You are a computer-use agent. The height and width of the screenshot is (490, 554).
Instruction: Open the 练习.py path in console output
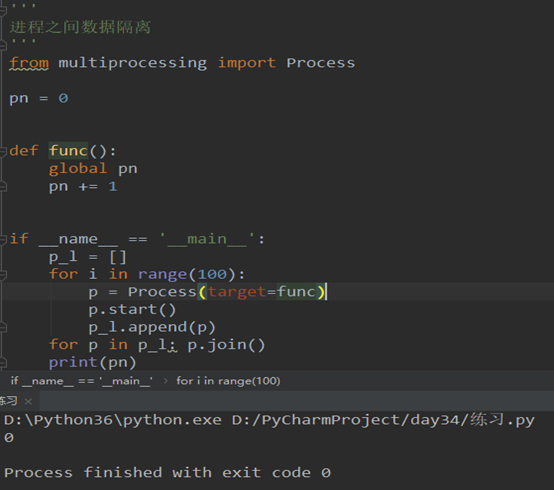pyautogui.click(x=383, y=420)
